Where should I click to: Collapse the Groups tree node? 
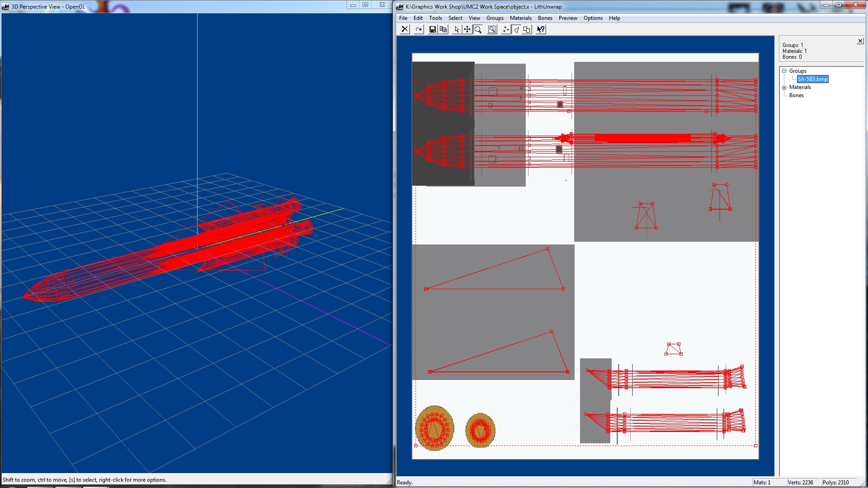(x=784, y=71)
